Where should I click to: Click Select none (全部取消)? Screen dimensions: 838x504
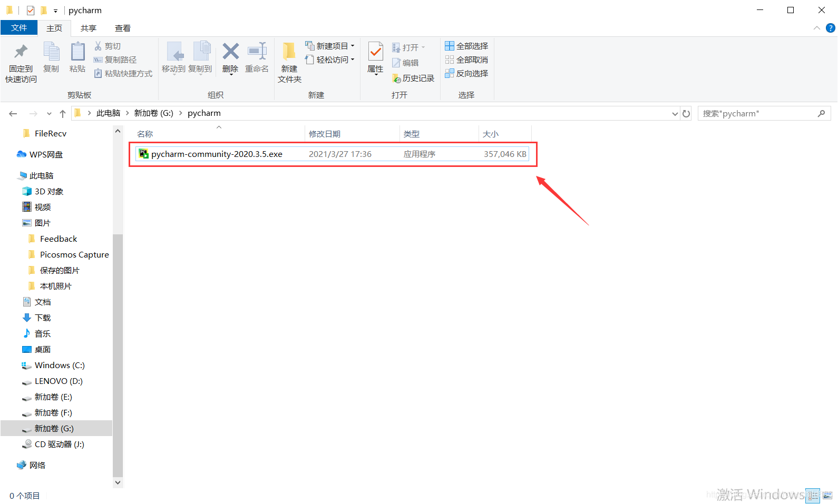[466, 60]
